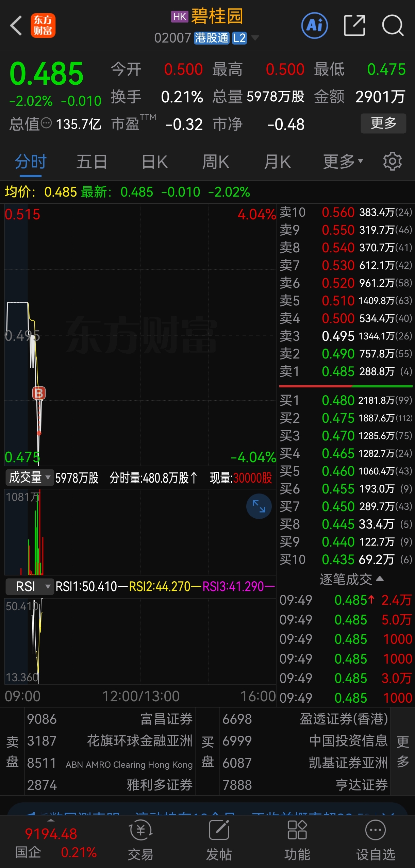This screenshot has width=415, height=868.
Task: Select 卖5 row at 0.510
Action: coord(346,301)
